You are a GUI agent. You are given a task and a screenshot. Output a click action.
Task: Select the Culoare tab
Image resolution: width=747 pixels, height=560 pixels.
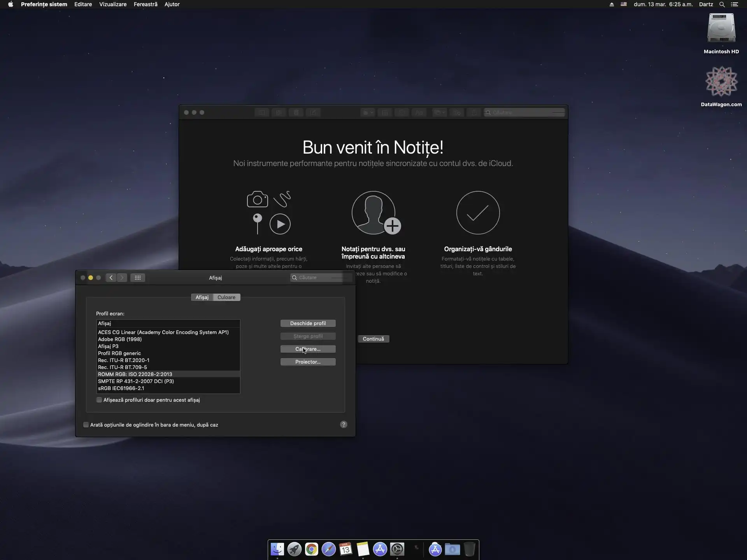pos(226,297)
